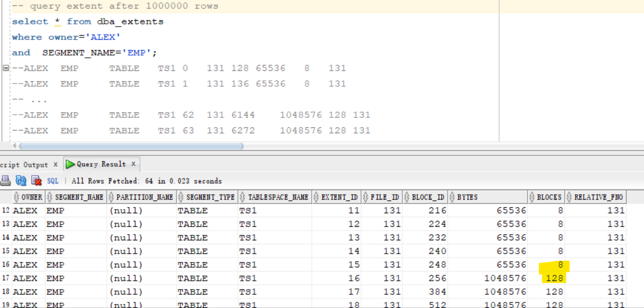Sort by the BLOCKS column header
This screenshot has height=308, width=644.
pos(546,197)
